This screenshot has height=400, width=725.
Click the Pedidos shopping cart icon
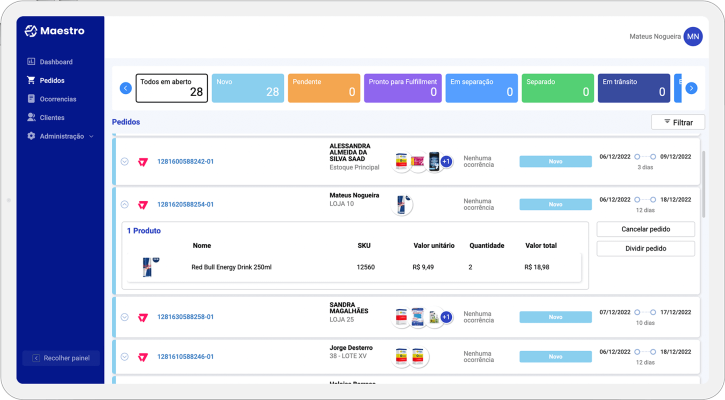pyautogui.click(x=31, y=80)
